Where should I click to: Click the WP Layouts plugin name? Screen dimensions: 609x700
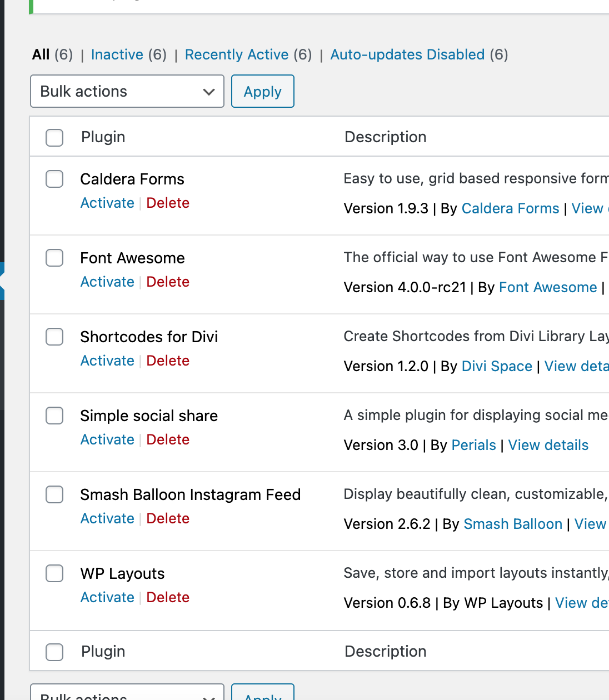[122, 573]
